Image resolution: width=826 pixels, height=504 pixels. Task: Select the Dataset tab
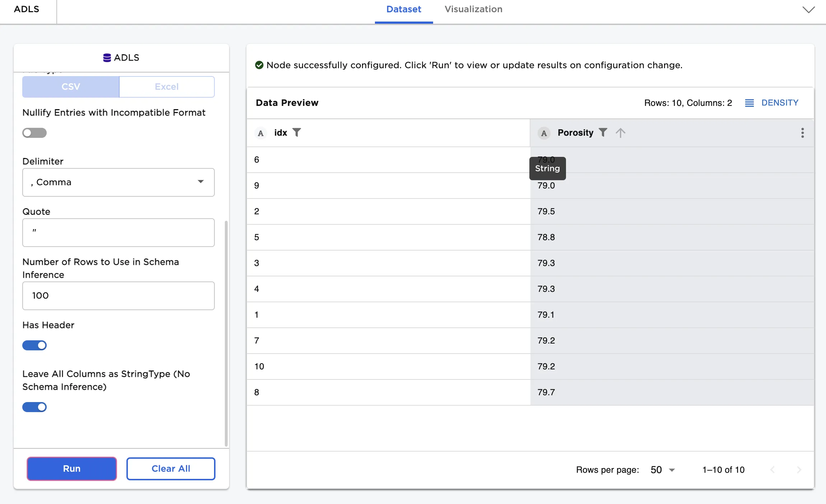coord(404,9)
